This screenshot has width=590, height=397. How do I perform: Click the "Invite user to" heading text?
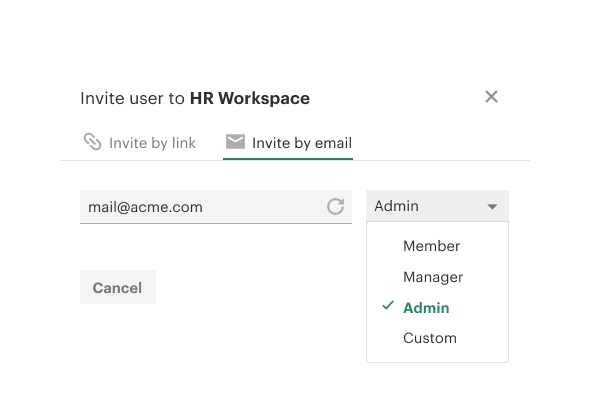point(132,99)
